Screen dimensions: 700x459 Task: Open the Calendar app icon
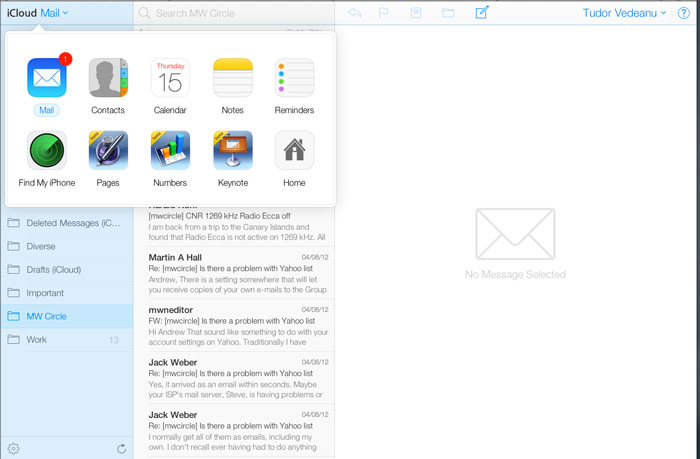click(x=170, y=78)
